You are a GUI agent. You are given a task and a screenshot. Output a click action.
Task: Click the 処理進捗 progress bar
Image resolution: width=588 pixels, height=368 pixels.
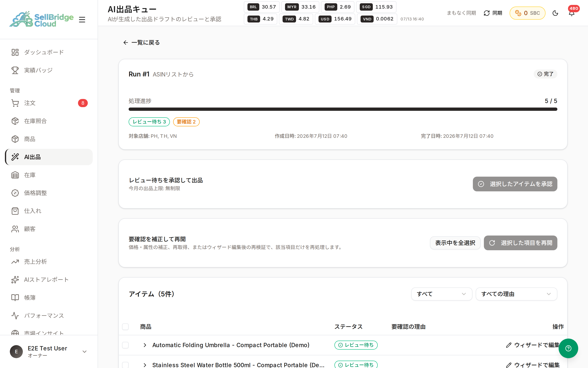click(343, 109)
